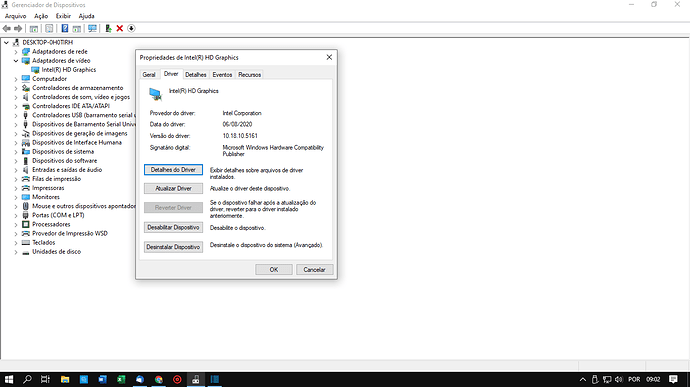The image size is (690, 387).
Task: Click the Detalhes do Driver button
Action: tap(173, 170)
